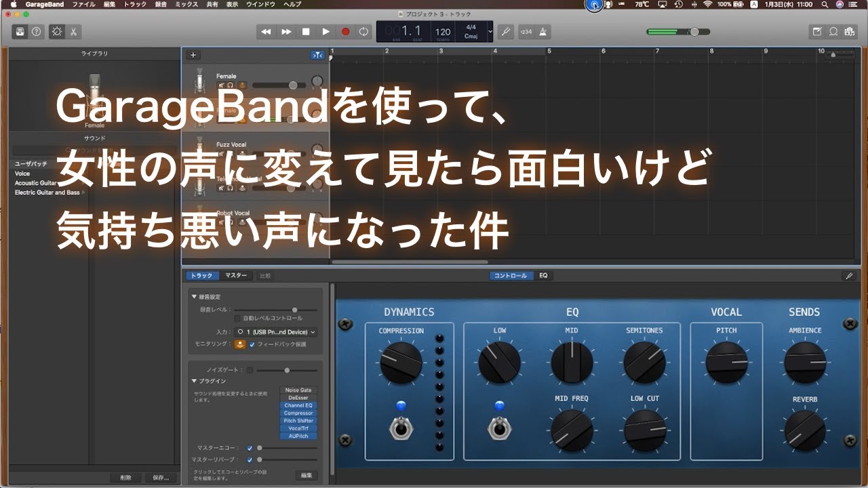This screenshot has width=868, height=488.
Task: Expand Electric Guitar and Bass category
Action: (x=84, y=192)
